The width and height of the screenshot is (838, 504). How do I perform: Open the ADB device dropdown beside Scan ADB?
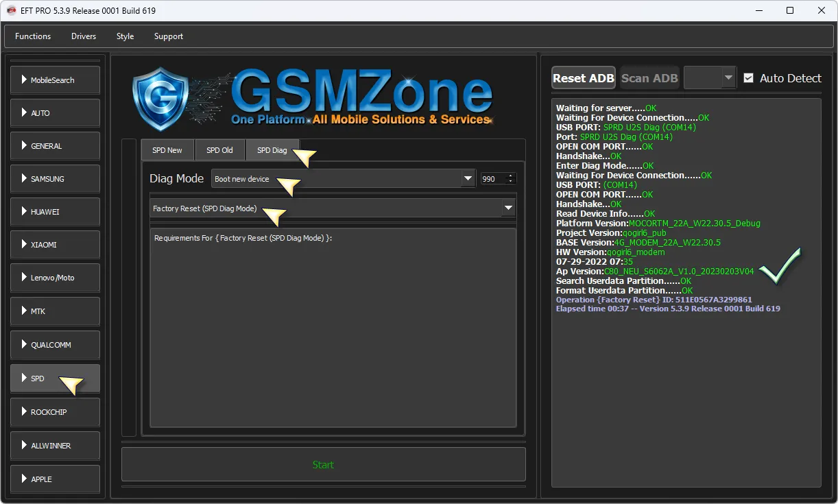pos(710,78)
